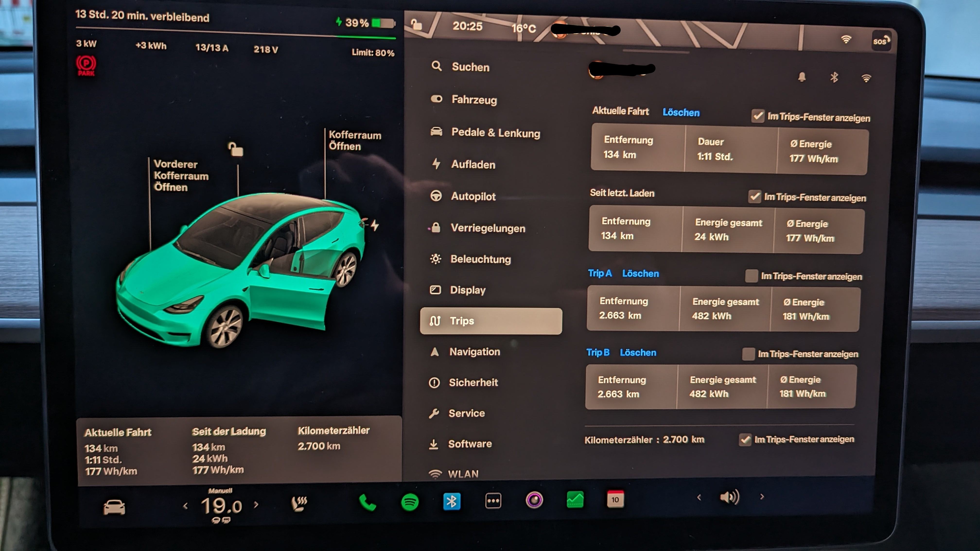Tap the red PARK brake indicator
This screenshot has height=551, width=980.
(x=86, y=65)
